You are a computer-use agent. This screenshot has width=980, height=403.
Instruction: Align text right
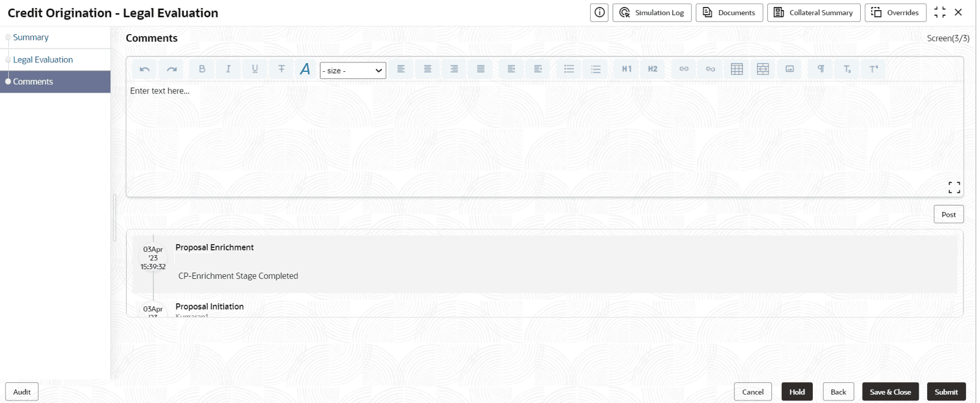454,69
